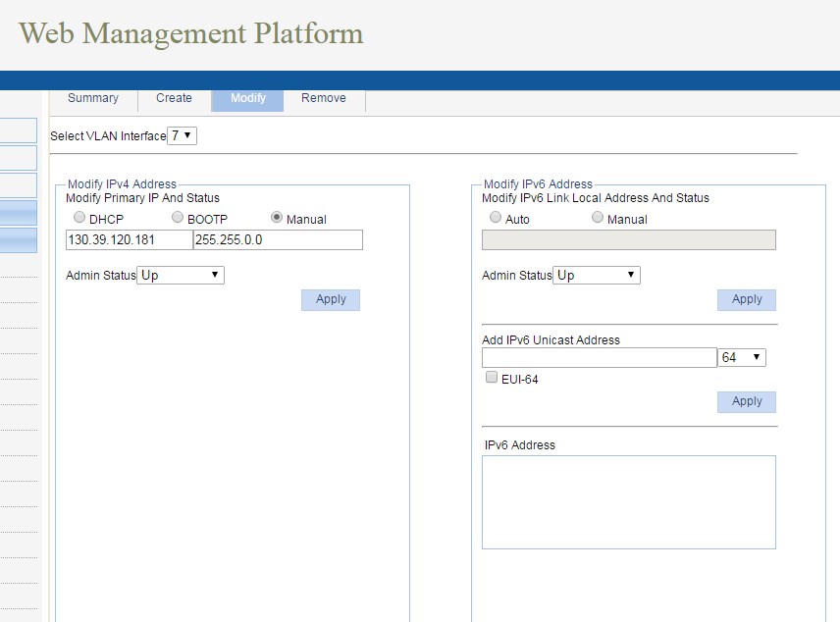Select the Modify tab
This screenshot has height=622, width=840.
(x=247, y=98)
